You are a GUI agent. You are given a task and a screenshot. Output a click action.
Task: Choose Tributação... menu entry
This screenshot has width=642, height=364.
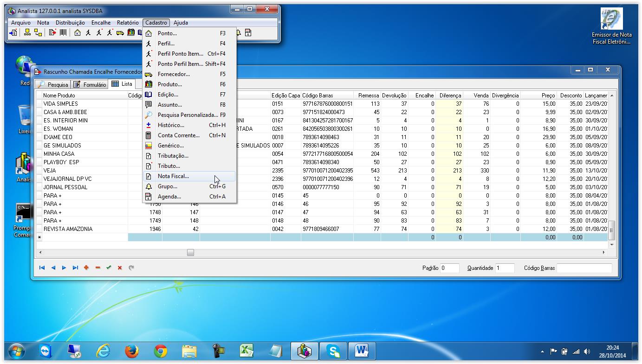(189, 156)
